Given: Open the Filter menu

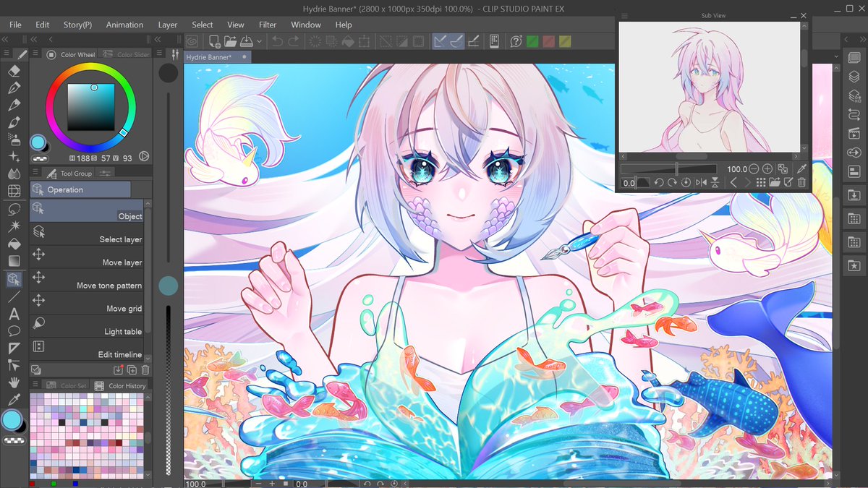Looking at the screenshot, I should point(268,25).
